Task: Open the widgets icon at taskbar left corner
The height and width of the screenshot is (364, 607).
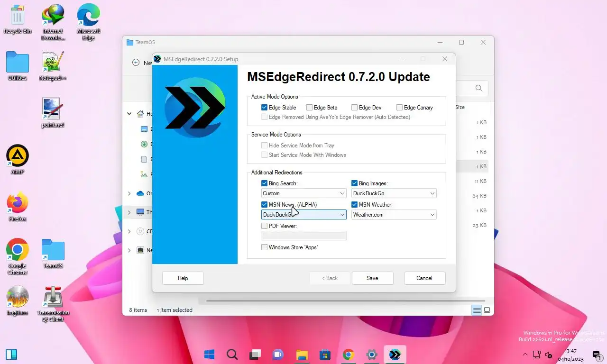Action: click(11, 354)
